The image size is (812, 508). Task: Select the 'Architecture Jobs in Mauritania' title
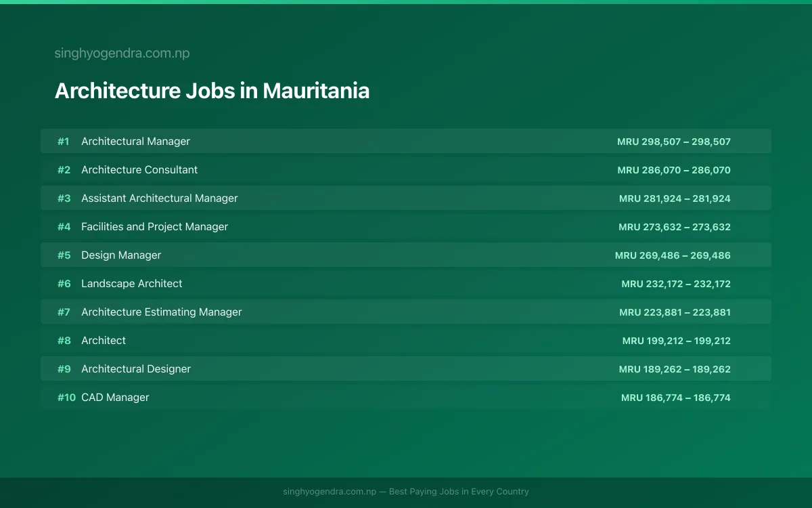point(212,91)
